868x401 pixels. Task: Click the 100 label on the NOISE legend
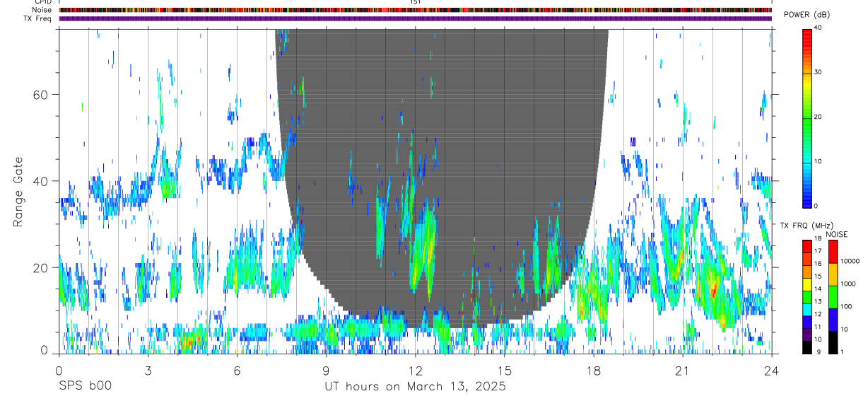coord(846,306)
